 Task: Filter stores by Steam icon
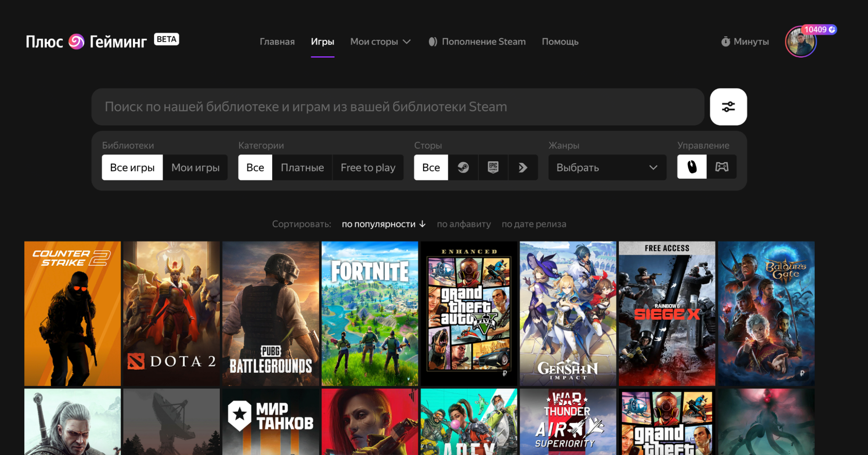click(463, 167)
